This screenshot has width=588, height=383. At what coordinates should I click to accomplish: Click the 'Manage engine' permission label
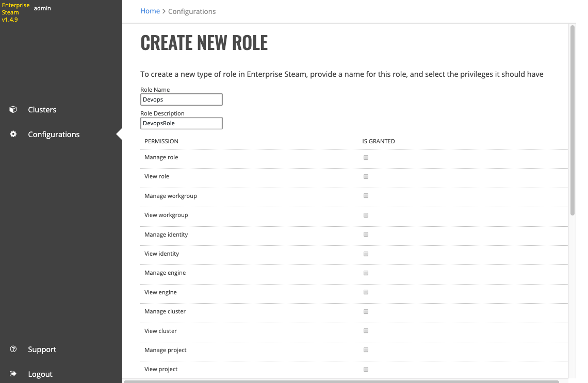pyautogui.click(x=165, y=273)
